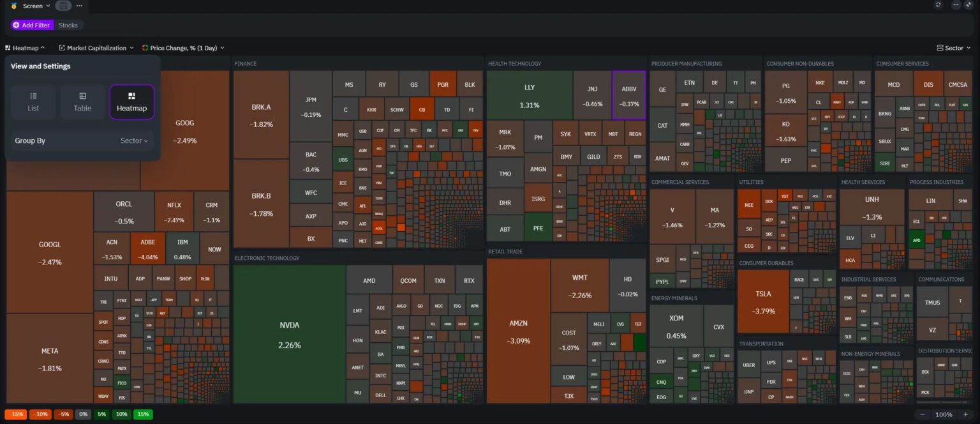Collapse the Heatmap settings panel chevron
This screenshot has width=980, height=424.
point(42,47)
